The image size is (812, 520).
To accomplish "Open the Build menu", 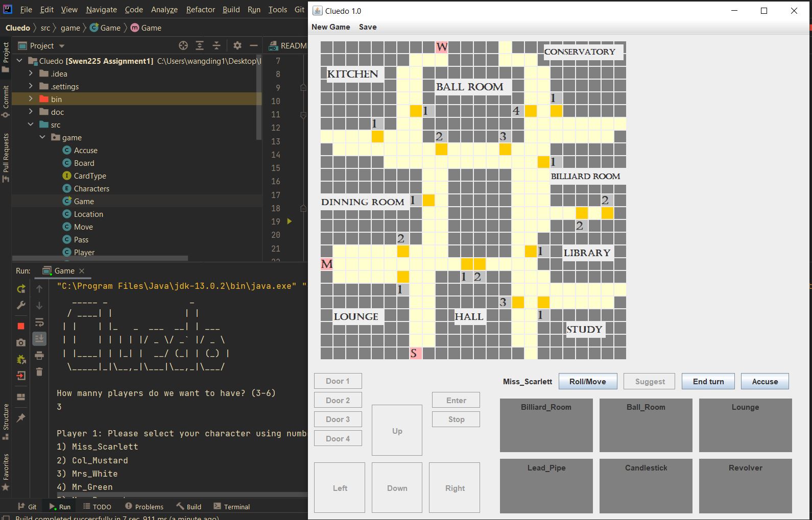I will 231,9.
